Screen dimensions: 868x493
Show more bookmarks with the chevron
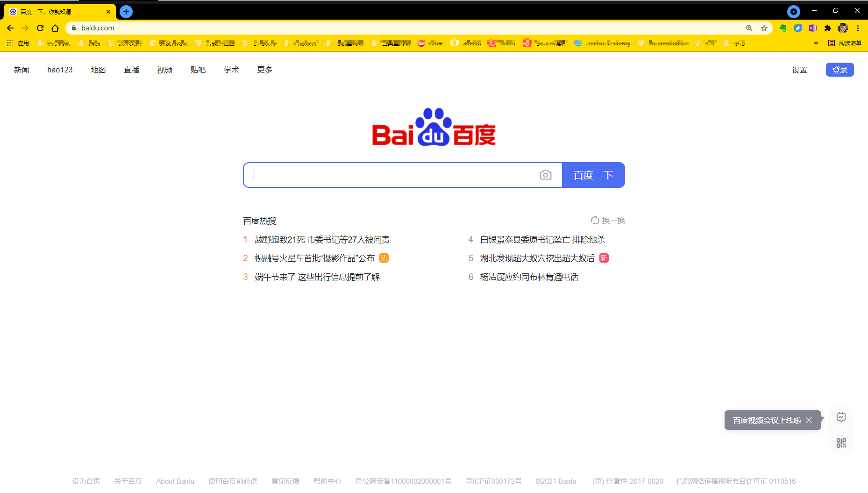pyautogui.click(x=816, y=43)
